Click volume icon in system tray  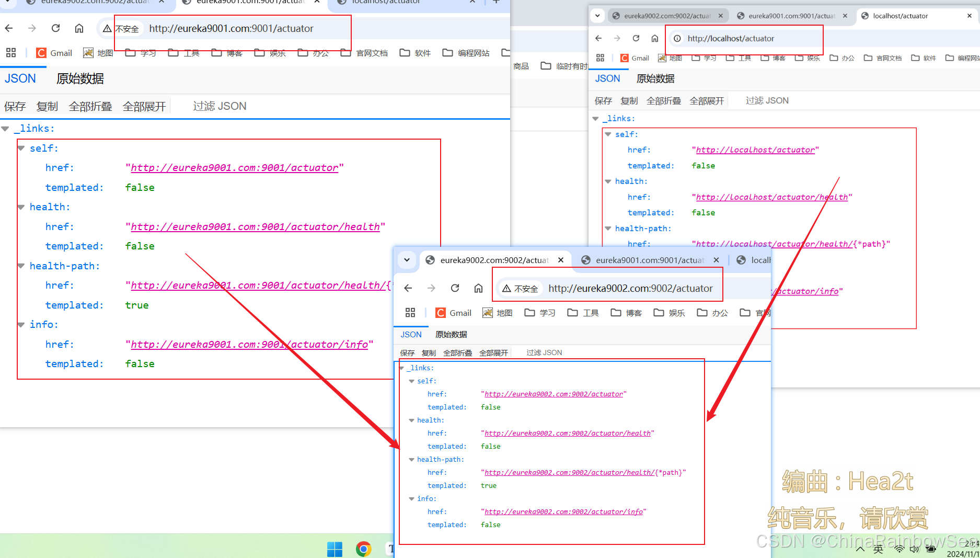pyautogui.click(x=914, y=549)
